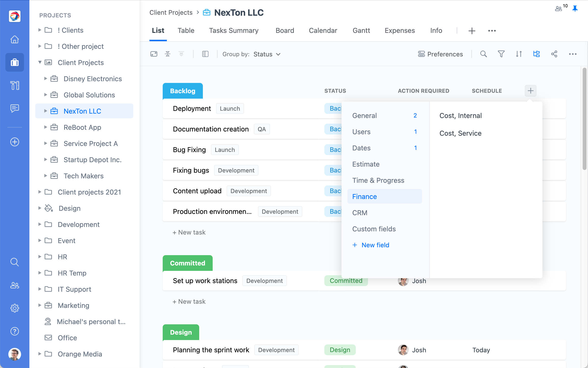Click the plus to add a view tab
The height and width of the screenshot is (368, 588).
click(472, 31)
